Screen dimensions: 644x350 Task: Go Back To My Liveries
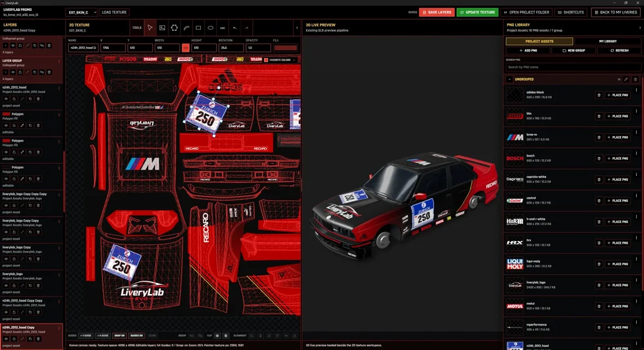click(x=615, y=12)
